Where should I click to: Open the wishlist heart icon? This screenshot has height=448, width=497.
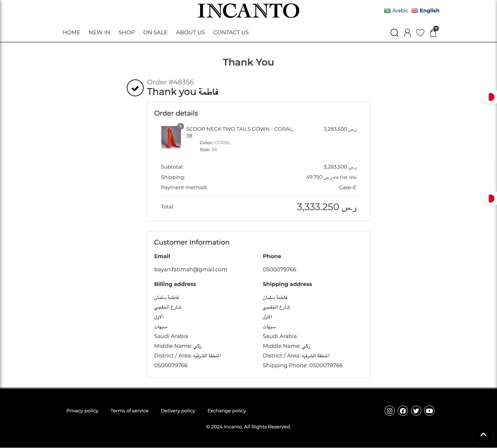point(420,33)
